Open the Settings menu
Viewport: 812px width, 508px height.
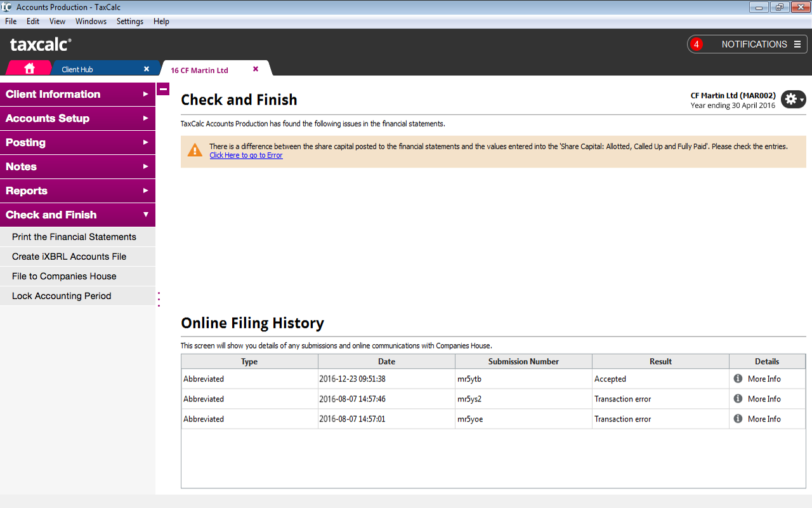tap(130, 21)
